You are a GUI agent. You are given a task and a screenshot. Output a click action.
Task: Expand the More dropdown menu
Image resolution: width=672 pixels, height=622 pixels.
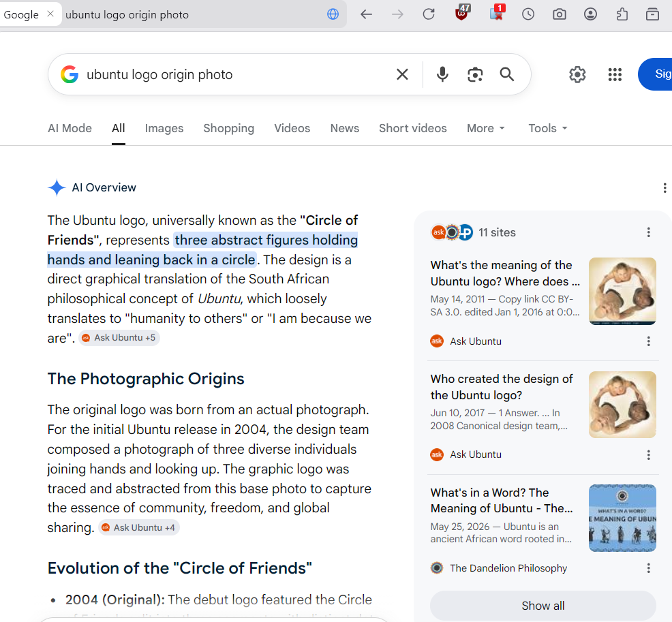pyautogui.click(x=486, y=128)
